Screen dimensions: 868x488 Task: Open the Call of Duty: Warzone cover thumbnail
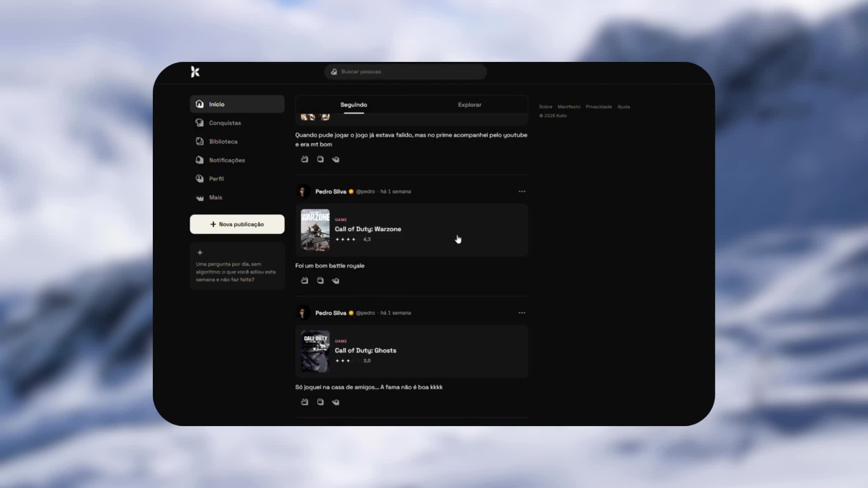(x=315, y=230)
